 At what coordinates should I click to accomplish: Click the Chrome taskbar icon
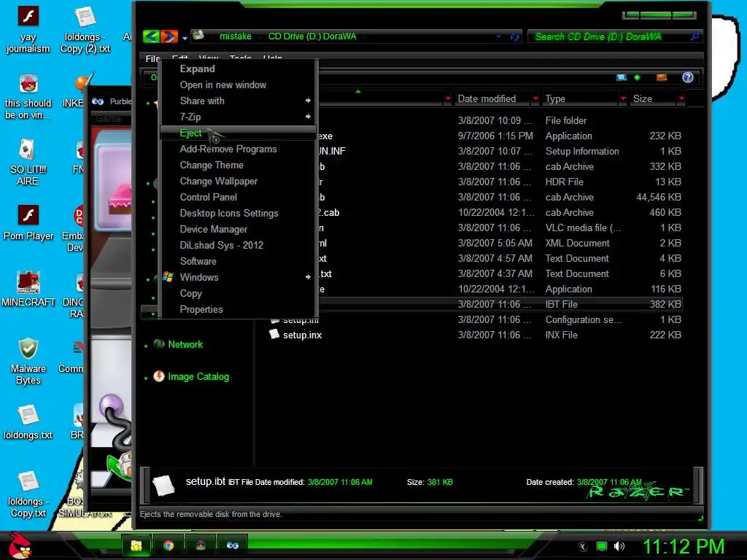pos(169,545)
